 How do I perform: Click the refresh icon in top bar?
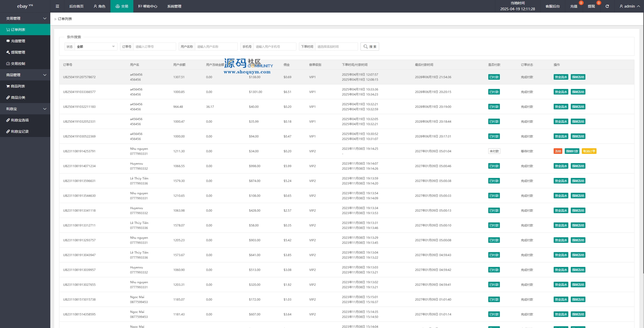coord(607,6)
